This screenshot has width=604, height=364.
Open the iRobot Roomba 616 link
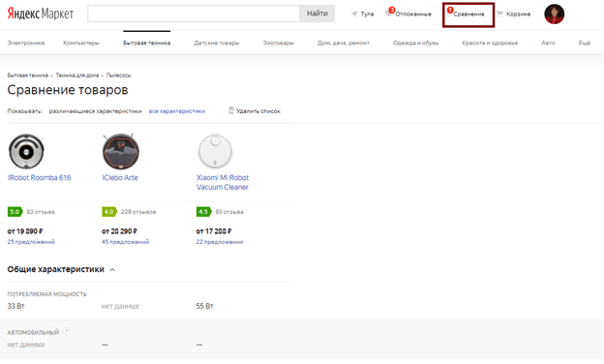40,177
